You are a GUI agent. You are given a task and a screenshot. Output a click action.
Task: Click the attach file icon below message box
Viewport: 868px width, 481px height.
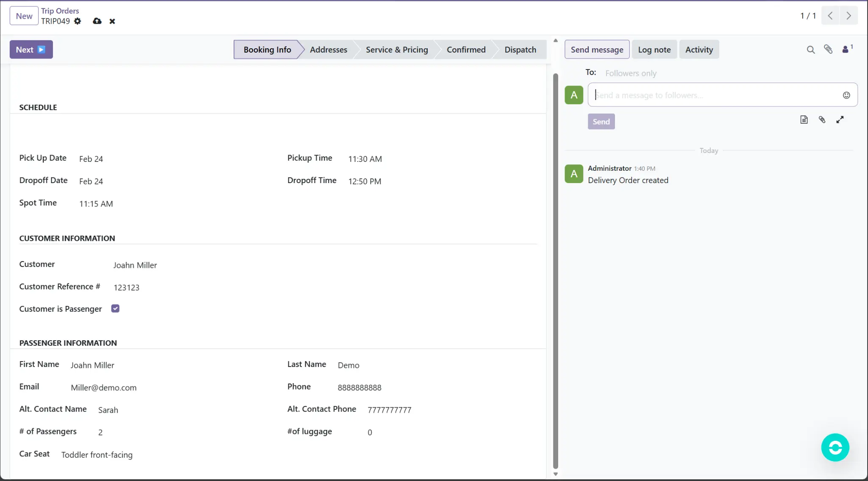[822, 120]
